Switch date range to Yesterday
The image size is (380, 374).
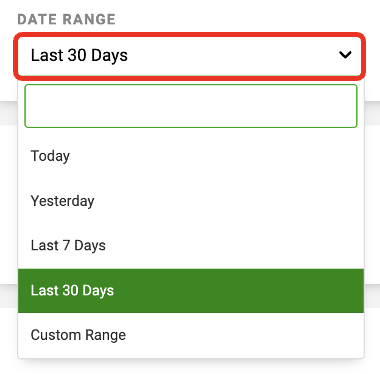pyautogui.click(x=191, y=201)
